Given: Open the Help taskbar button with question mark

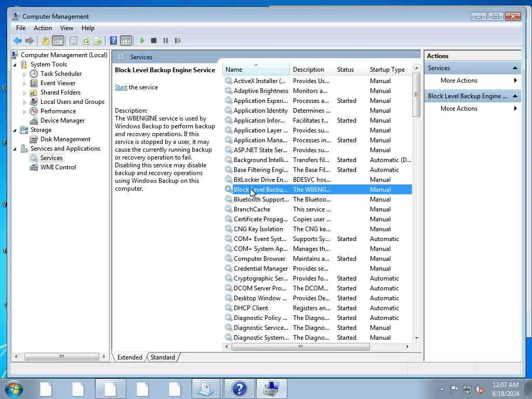Looking at the screenshot, I should tap(239, 389).
